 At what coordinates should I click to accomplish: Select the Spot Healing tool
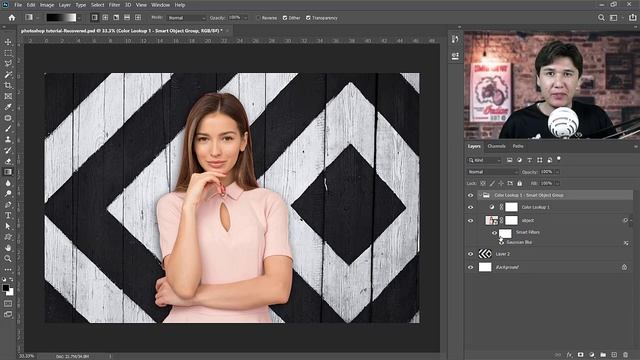8,118
